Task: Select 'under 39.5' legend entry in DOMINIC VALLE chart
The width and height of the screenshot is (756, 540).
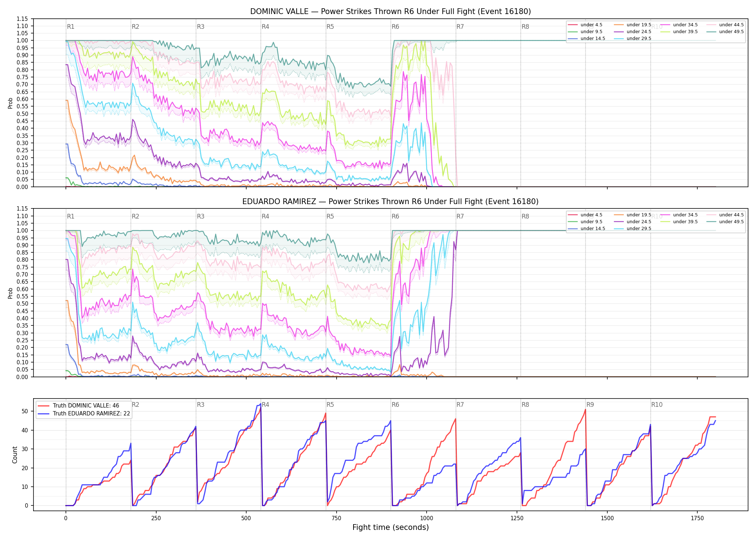Action: click(x=679, y=32)
